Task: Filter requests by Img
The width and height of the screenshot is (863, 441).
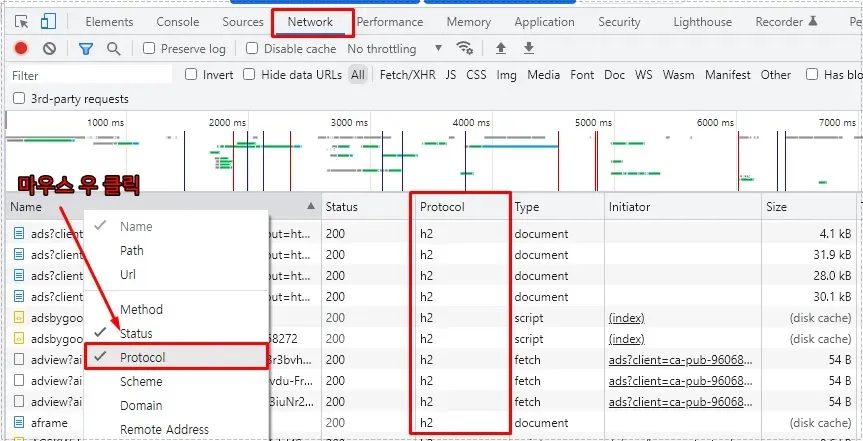Action: coord(506,74)
